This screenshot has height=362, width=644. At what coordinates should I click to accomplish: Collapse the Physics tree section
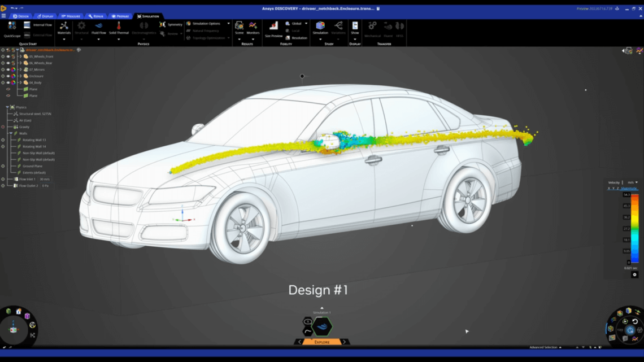(x=7, y=107)
